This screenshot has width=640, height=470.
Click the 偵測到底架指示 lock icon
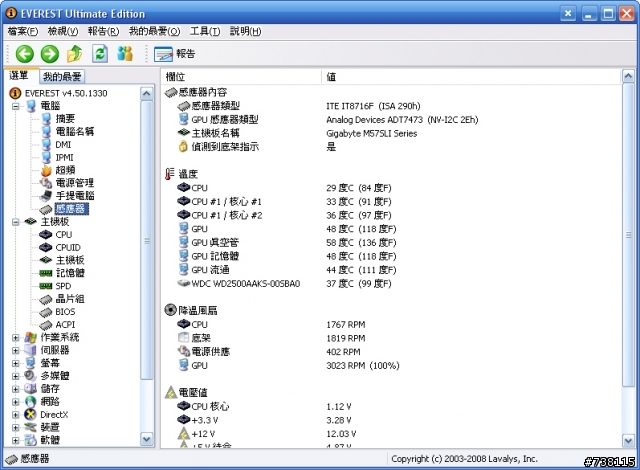tap(183, 146)
